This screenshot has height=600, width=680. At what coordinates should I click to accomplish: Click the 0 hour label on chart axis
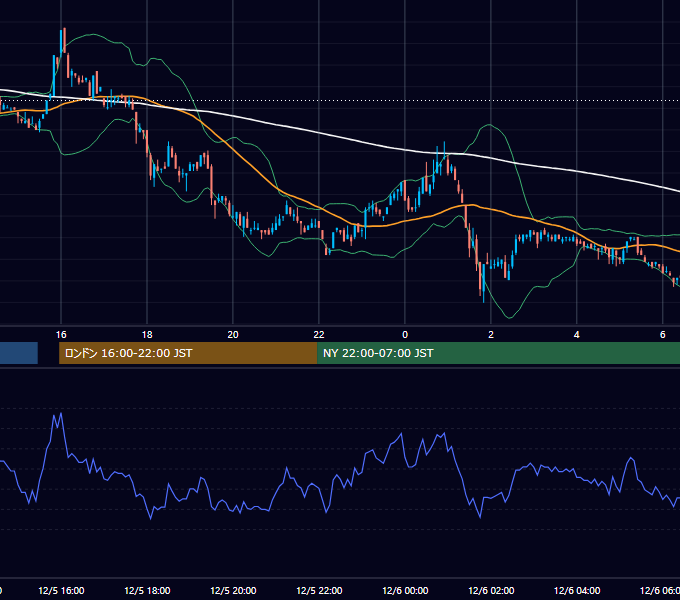pos(405,335)
